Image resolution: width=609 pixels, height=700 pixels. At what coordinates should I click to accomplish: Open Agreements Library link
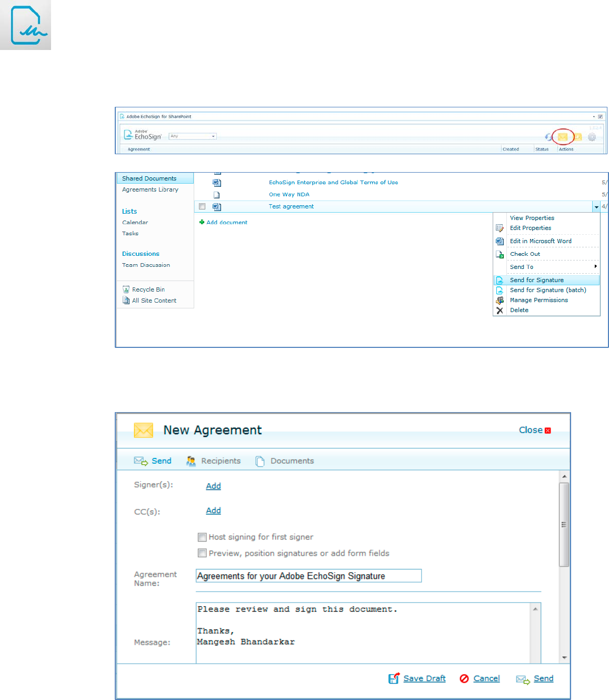click(x=150, y=189)
